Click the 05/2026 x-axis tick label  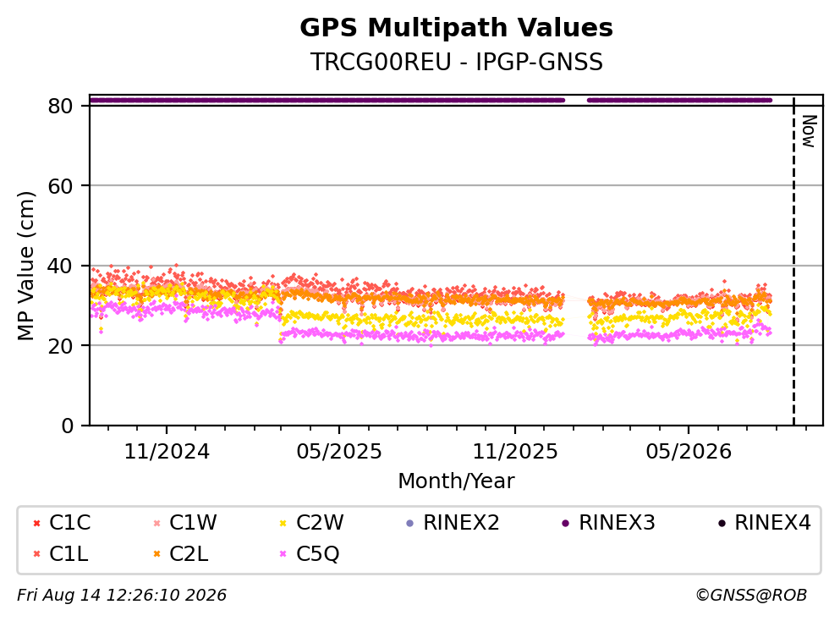pyautogui.click(x=689, y=452)
